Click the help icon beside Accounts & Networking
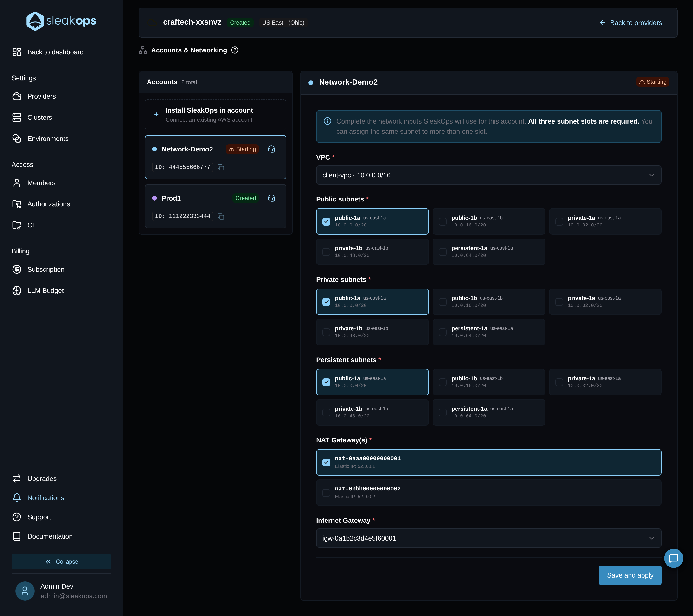This screenshot has height=616, width=693. point(235,50)
